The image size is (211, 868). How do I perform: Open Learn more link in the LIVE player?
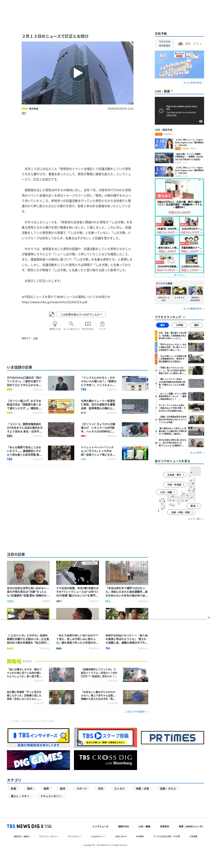coord(171,115)
